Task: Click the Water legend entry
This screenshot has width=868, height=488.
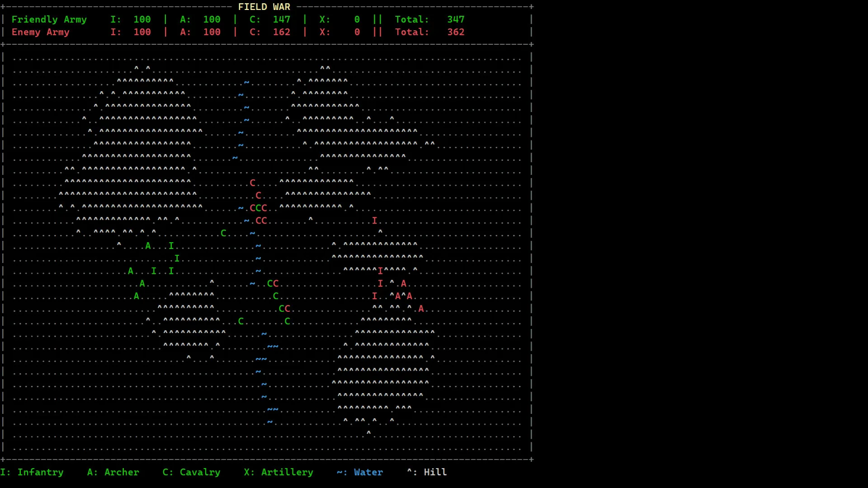Action: click(360, 472)
